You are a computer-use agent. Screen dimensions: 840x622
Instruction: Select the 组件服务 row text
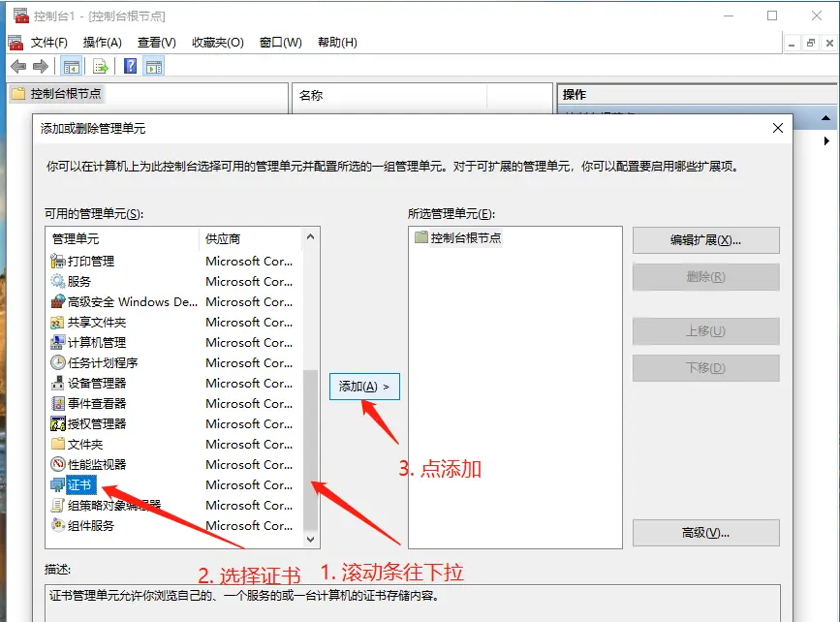point(90,525)
